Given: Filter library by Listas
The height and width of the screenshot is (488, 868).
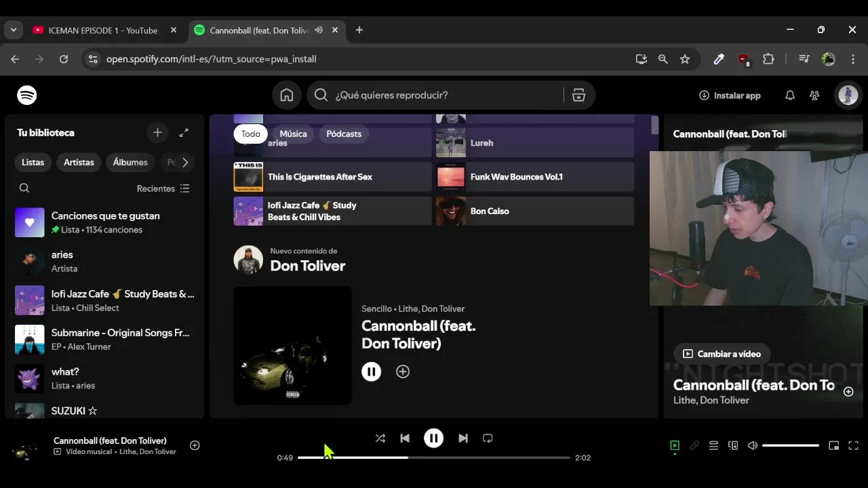Looking at the screenshot, I should click(x=33, y=163).
